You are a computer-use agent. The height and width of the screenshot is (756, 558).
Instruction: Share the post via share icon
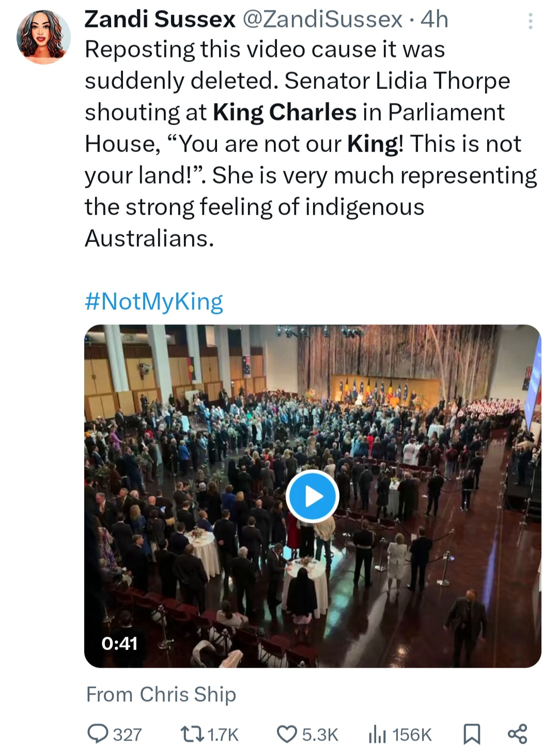pyautogui.click(x=517, y=734)
